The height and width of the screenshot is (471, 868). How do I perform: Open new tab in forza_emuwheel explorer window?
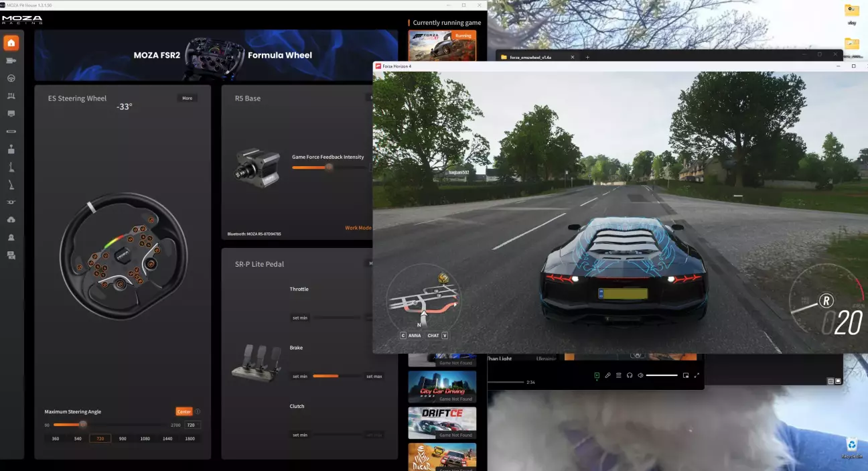coord(587,58)
